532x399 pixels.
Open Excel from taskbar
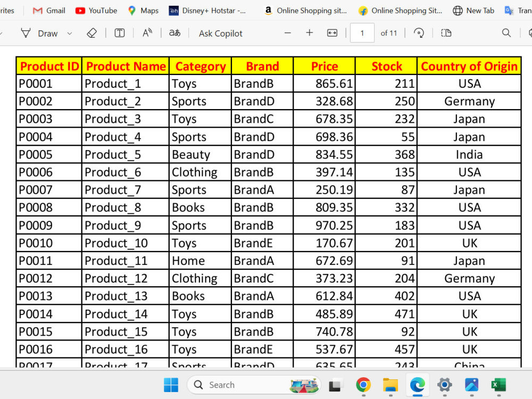coord(499,385)
